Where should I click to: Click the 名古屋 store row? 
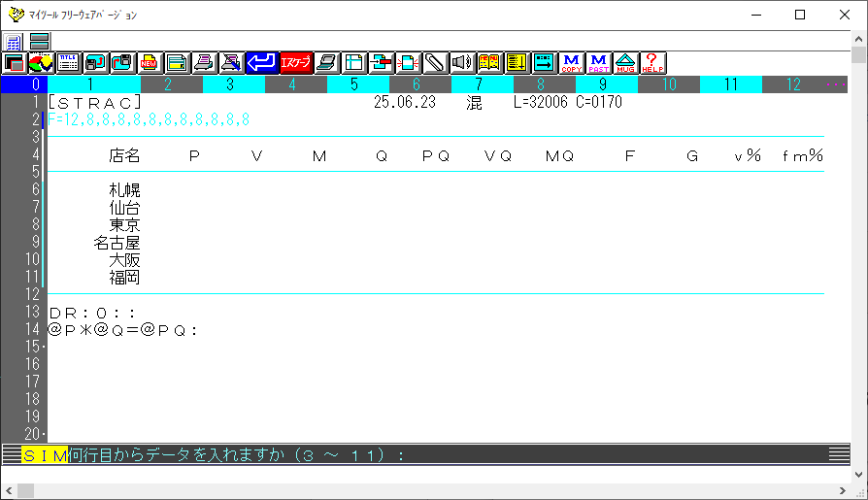[117, 243]
